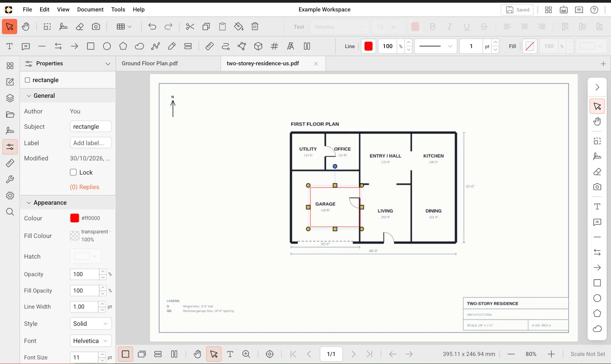Screen dimensions: 611x364
Task: Open the Signatures panel in left sidebar
Action: pos(10,131)
